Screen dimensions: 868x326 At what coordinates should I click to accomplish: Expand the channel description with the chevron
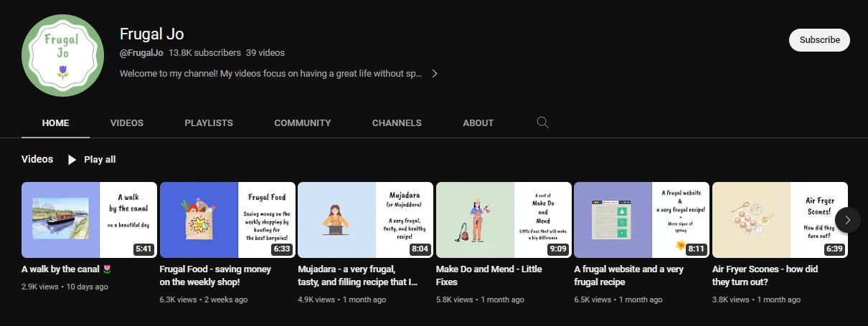pos(435,73)
